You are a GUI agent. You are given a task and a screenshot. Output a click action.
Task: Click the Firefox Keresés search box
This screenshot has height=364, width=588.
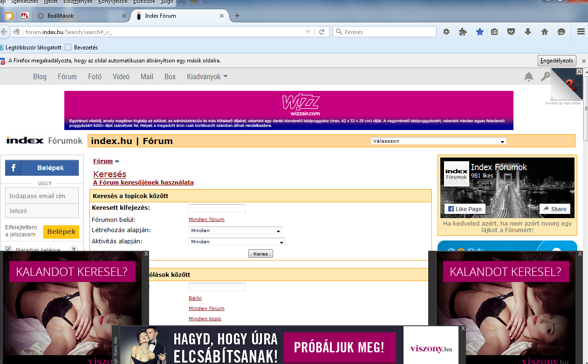(384, 32)
